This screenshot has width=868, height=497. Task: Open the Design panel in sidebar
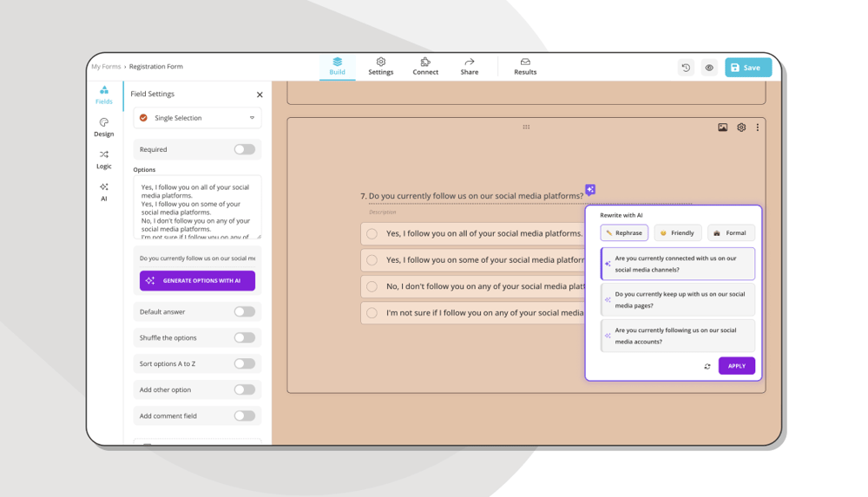click(x=104, y=127)
